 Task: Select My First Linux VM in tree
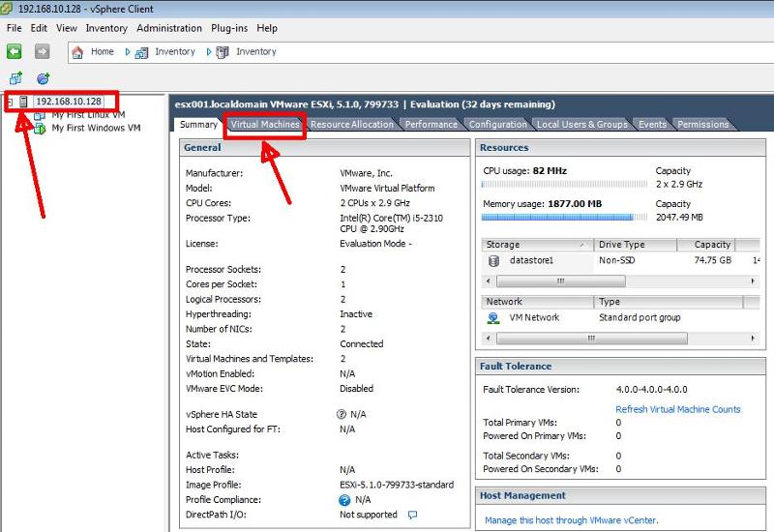click(x=88, y=115)
